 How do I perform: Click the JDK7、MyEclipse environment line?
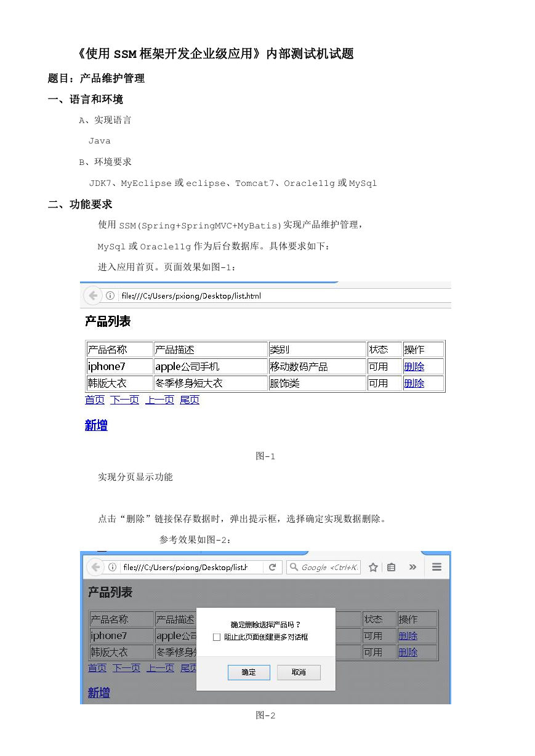tap(233, 183)
